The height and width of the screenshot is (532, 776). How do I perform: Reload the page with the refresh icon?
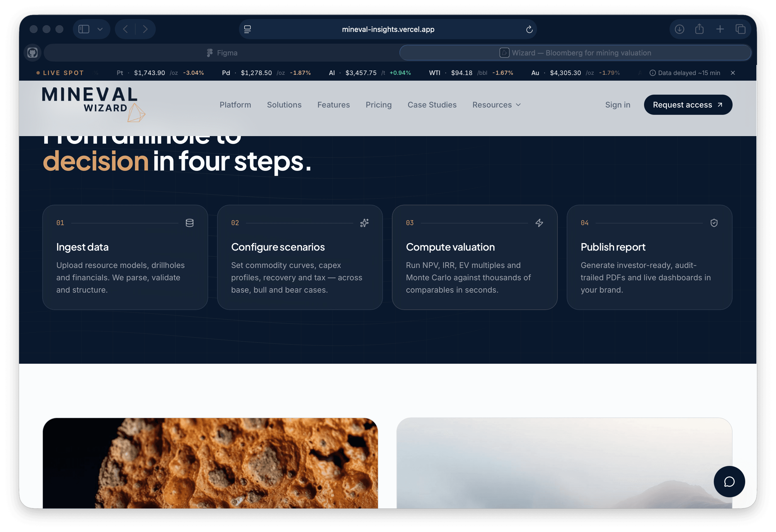coord(529,29)
